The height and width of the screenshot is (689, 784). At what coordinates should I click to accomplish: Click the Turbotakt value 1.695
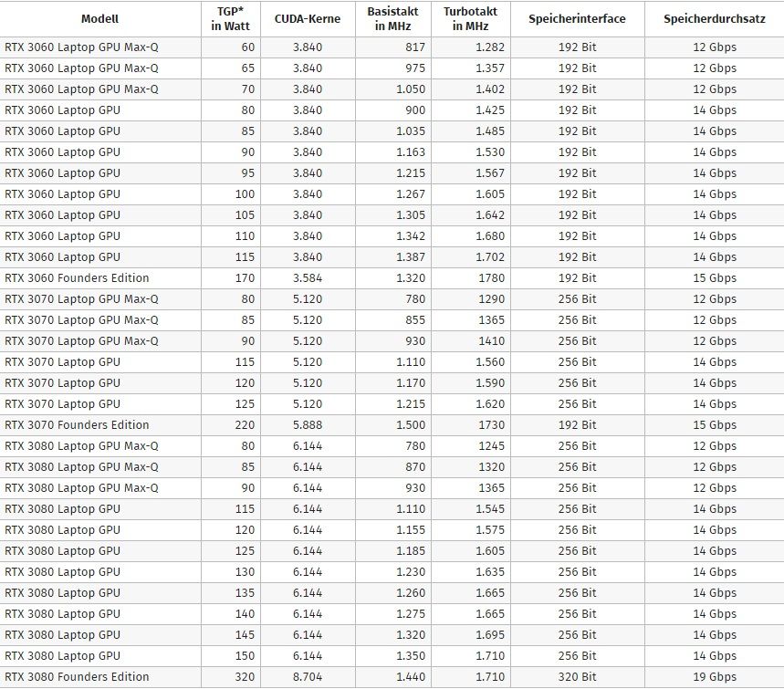(x=490, y=635)
